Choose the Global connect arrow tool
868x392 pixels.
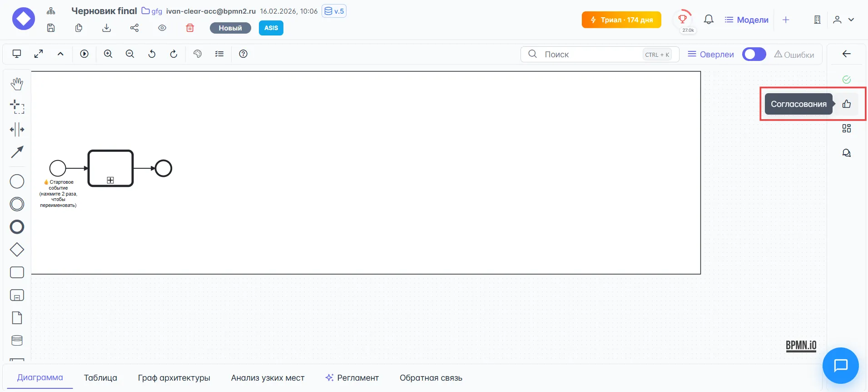(x=17, y=152)
